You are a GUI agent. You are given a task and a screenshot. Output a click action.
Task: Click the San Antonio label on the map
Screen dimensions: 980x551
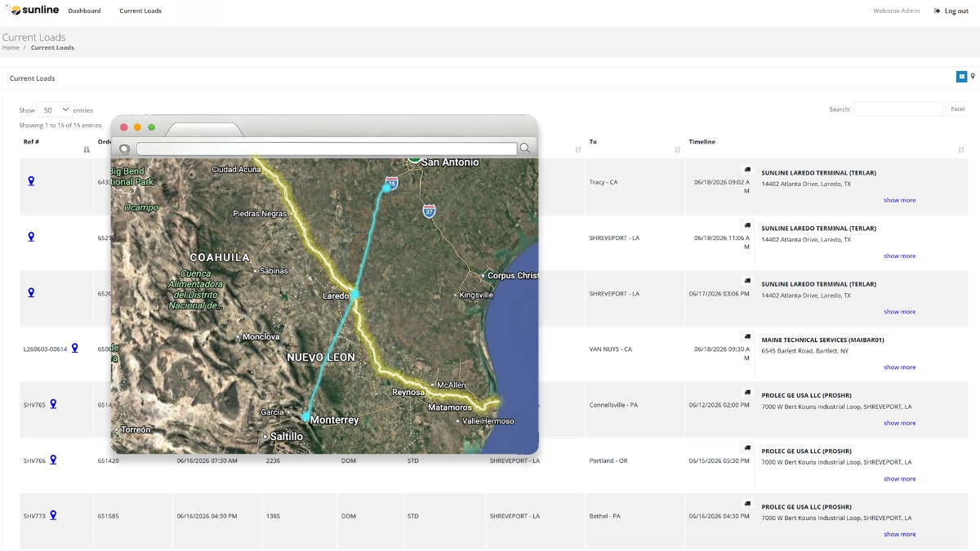pos(450,162)
